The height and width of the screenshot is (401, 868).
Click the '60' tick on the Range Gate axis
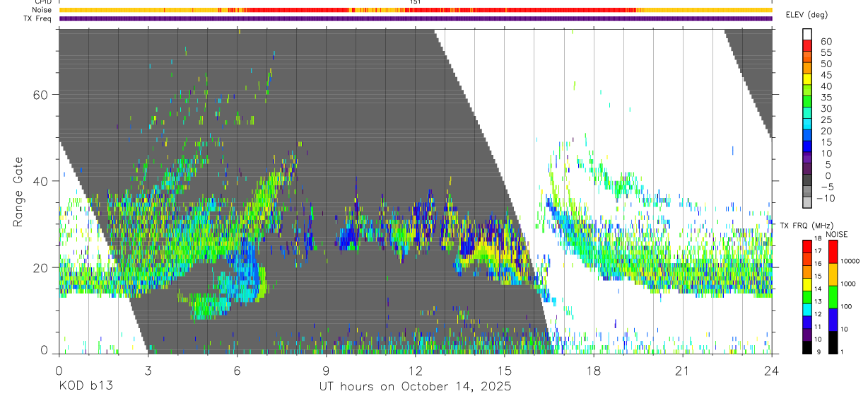tap(41, 95)
